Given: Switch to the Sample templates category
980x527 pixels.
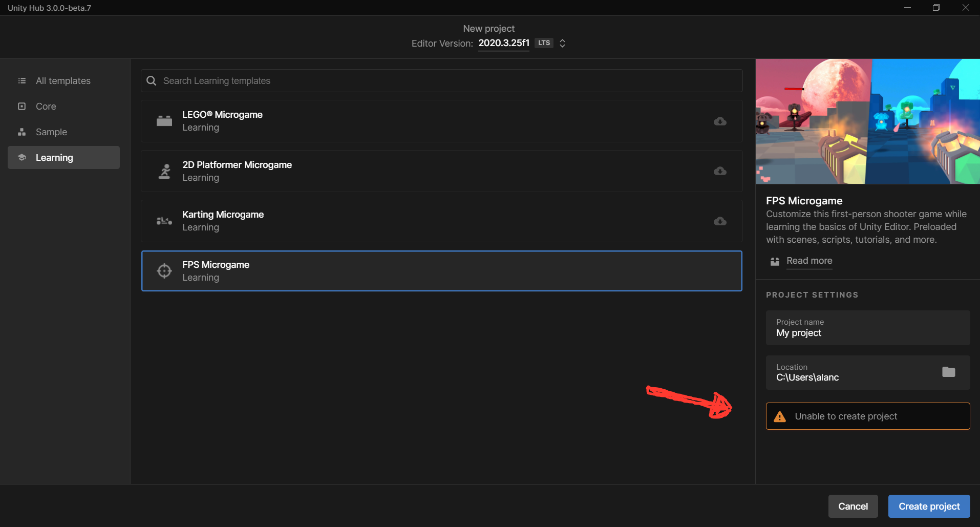Looking at the screenshot, I should pyautogui.click(x=63, y=132).
